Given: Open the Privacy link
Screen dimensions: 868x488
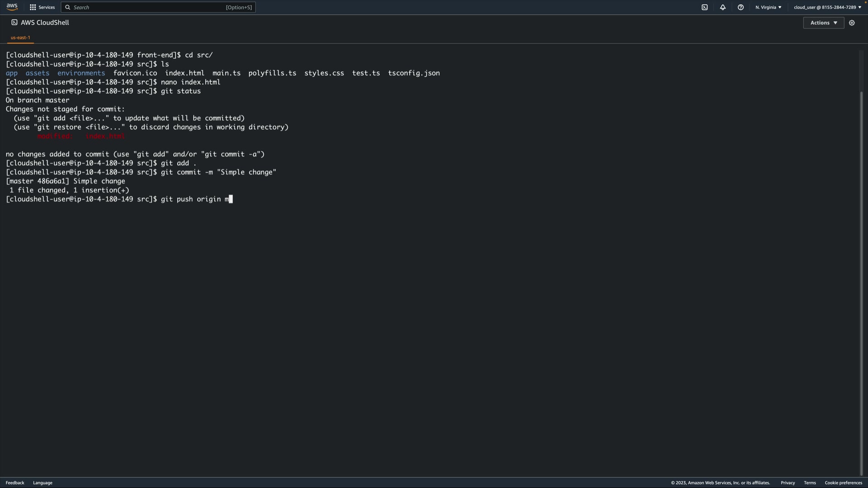Looking at the screenshot, I should pos(788,483).
